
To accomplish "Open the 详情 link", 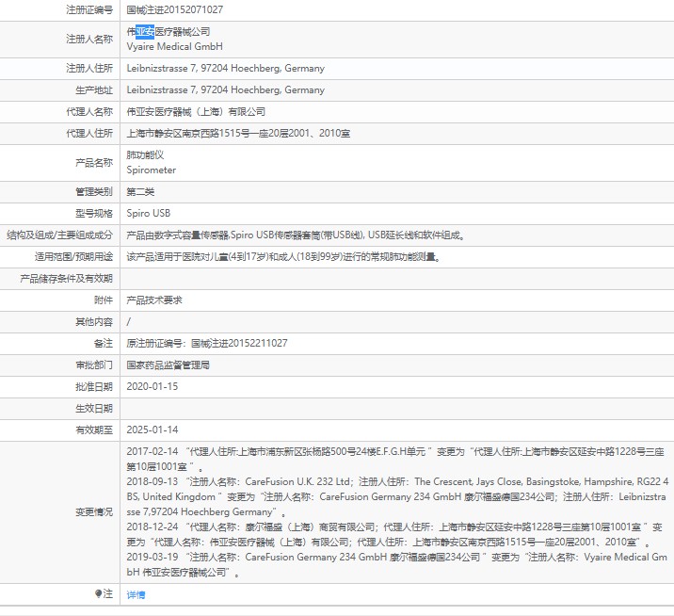I will (136, 595).
